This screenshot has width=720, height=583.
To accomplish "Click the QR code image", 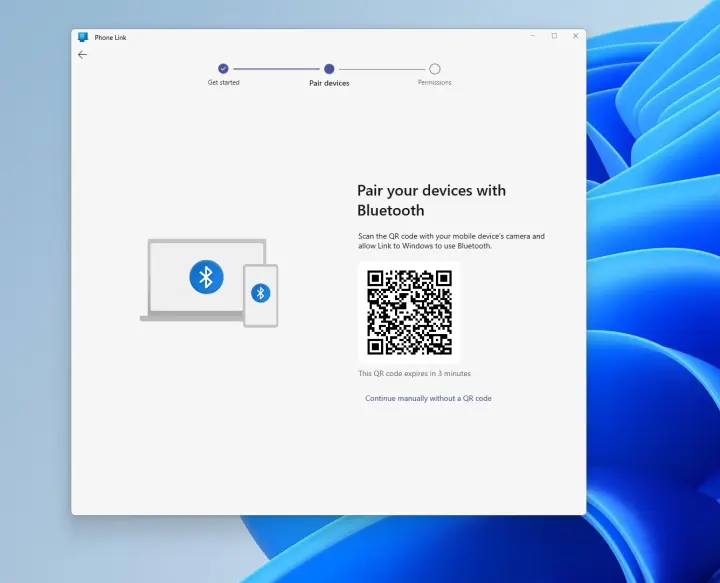I will pos(409,312).
